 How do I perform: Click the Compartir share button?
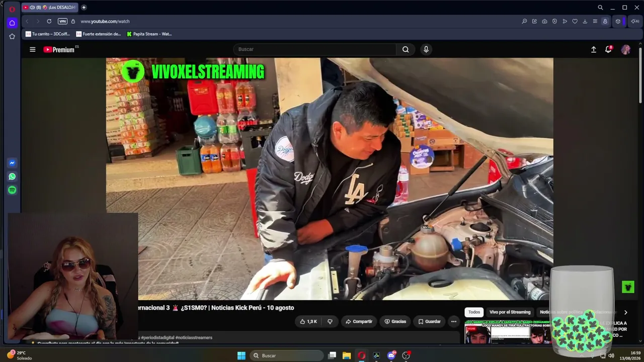pos(359,321)
